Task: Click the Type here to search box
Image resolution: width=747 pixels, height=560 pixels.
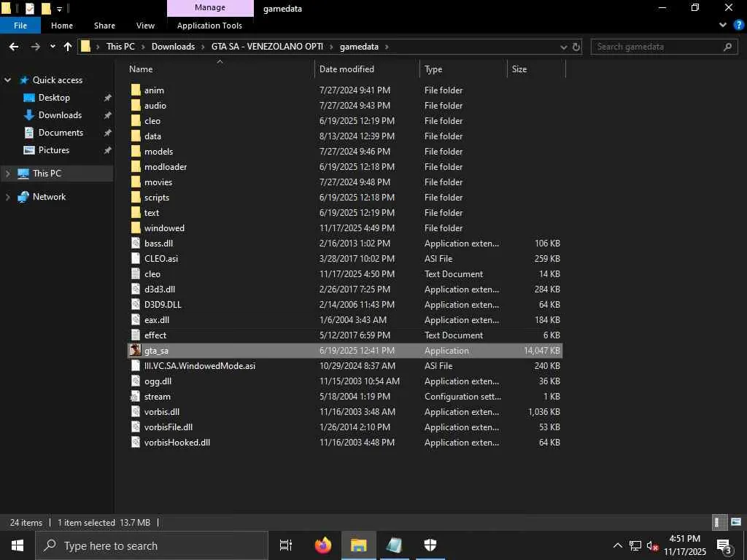Action: coord(152,545)
